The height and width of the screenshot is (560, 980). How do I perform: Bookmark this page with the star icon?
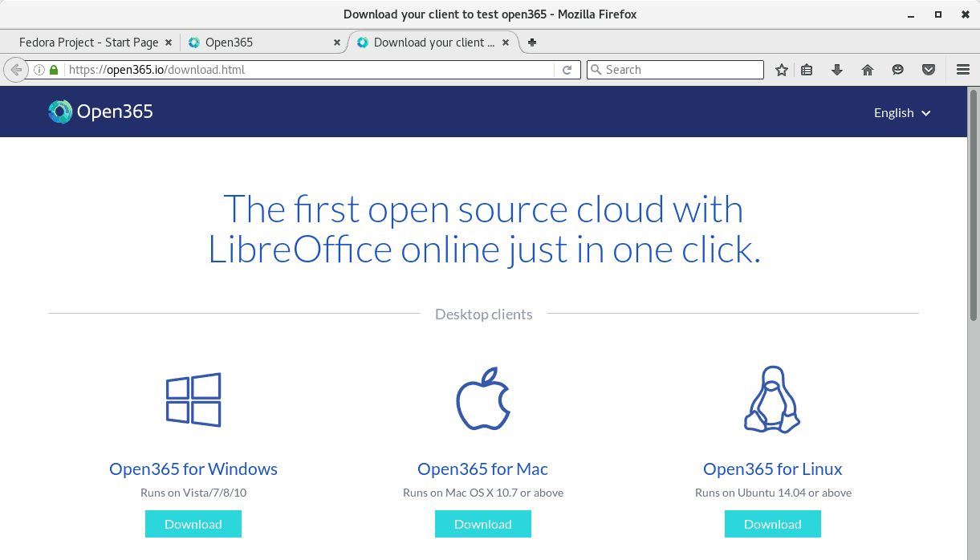pos(782,70)
